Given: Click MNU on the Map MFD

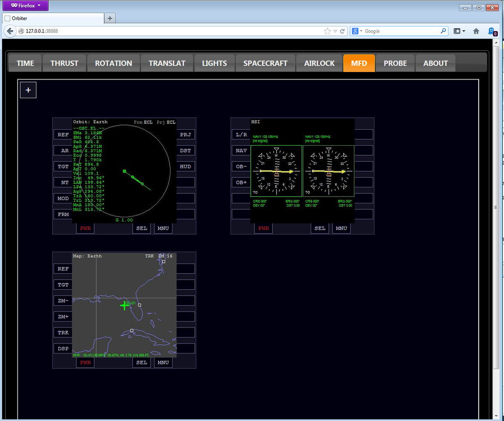Looking at the screenshot, I should tap(163, 362).
